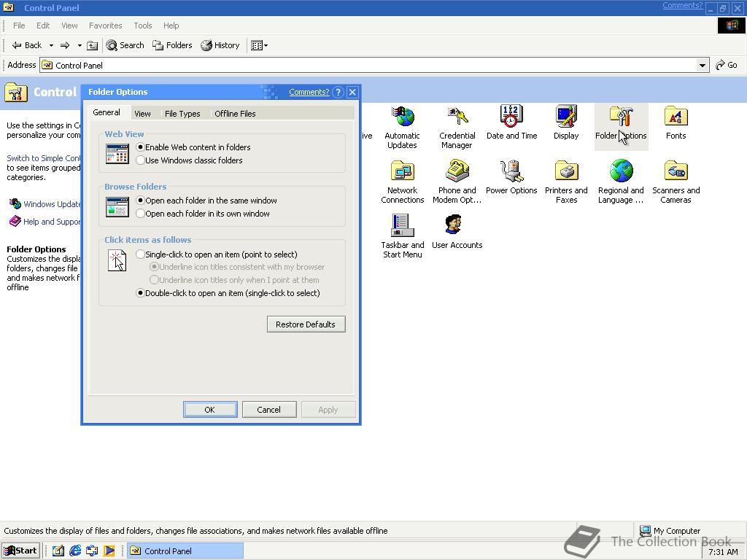
Task: Open the View menu in menu bar
Action: click(69, 26)
